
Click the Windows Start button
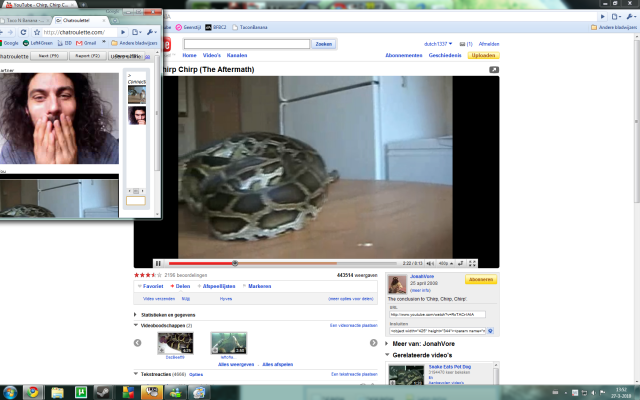tap(12, 390)
